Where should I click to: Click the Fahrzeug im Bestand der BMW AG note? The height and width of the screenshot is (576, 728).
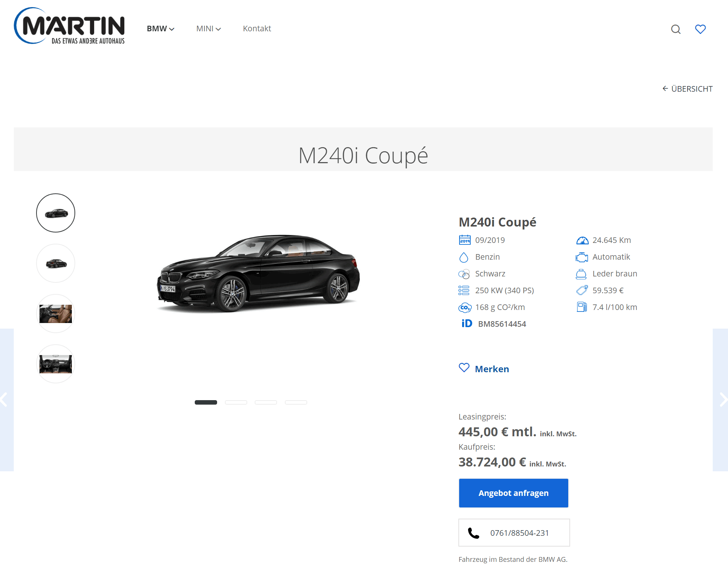tap(513, 559)
